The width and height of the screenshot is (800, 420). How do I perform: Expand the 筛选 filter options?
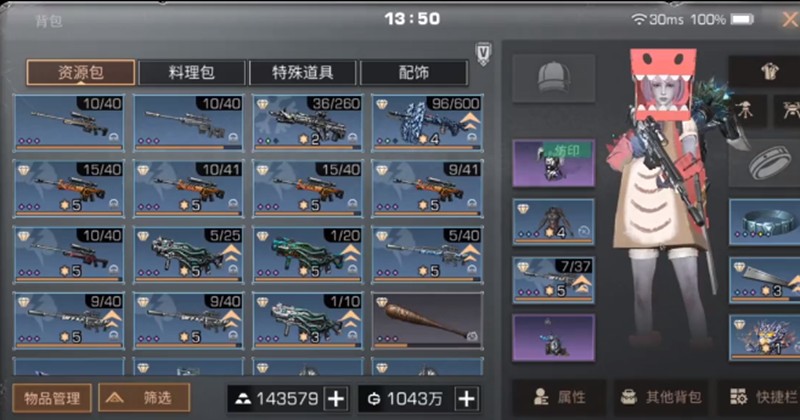(144, 398)
